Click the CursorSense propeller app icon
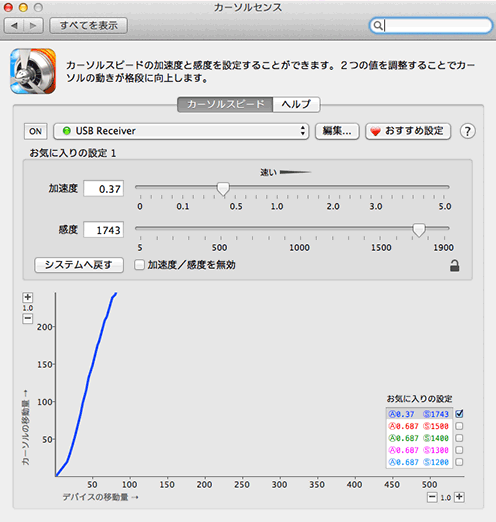496x522 pixels. pyautogui.click(x=33, y=71)
